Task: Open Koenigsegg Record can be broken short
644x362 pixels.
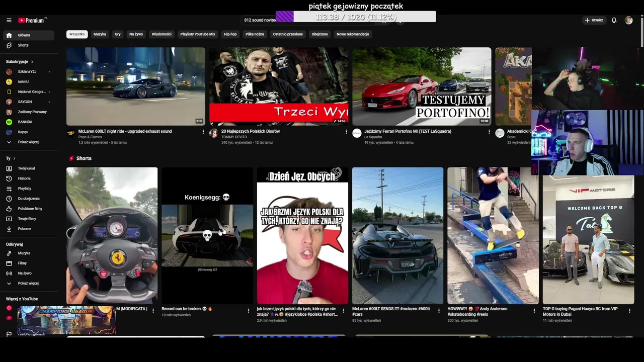Action: [x=207, y=236]
